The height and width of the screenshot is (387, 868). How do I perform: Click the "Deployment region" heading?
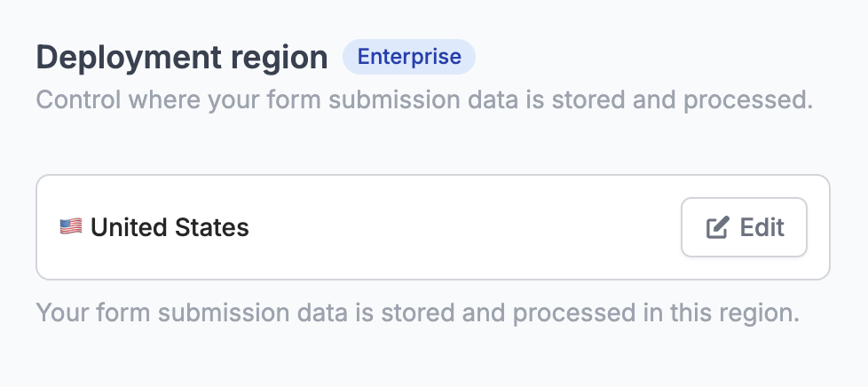pos(182,58)
